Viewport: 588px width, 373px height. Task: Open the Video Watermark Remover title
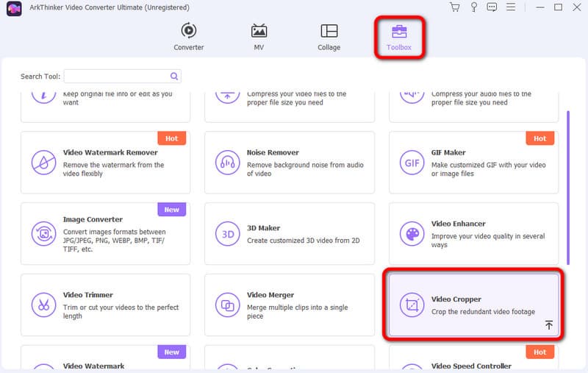(110, 153)
